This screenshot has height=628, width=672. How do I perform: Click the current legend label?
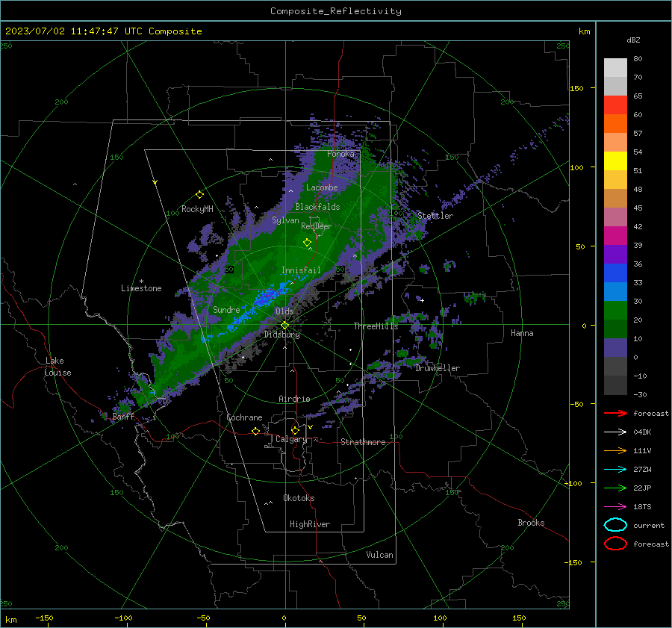649,526
